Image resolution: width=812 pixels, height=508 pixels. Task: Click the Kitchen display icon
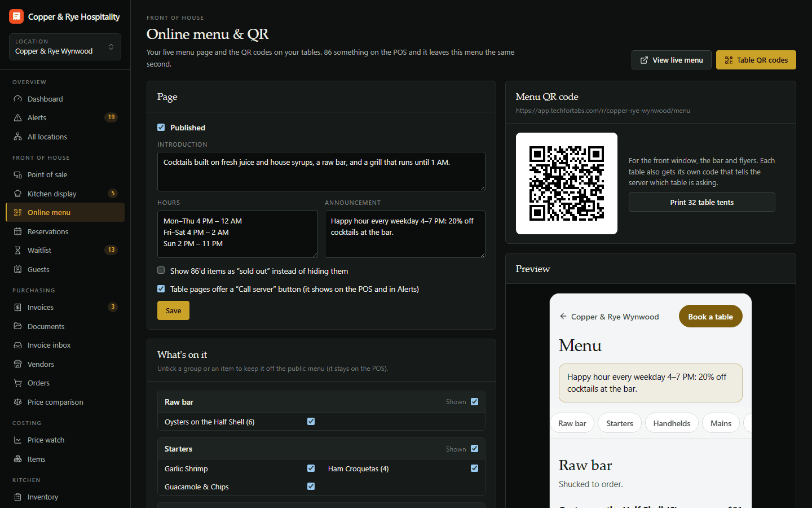click(17, 194)
